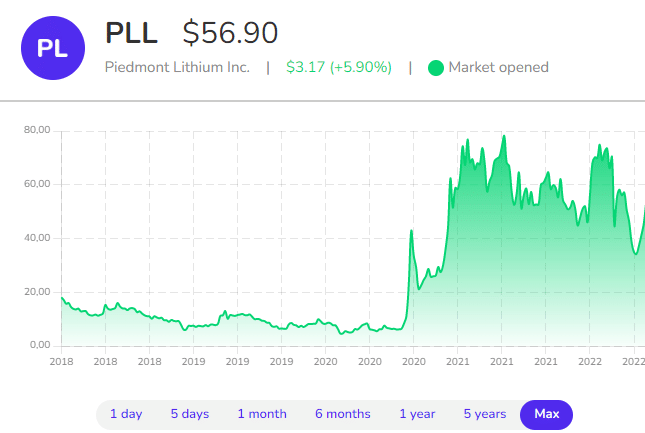Switch chart to 5 years

[x=485, y=414]
